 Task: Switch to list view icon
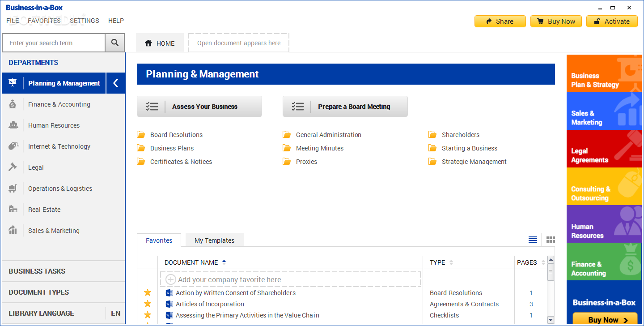[x=533, y=240]
